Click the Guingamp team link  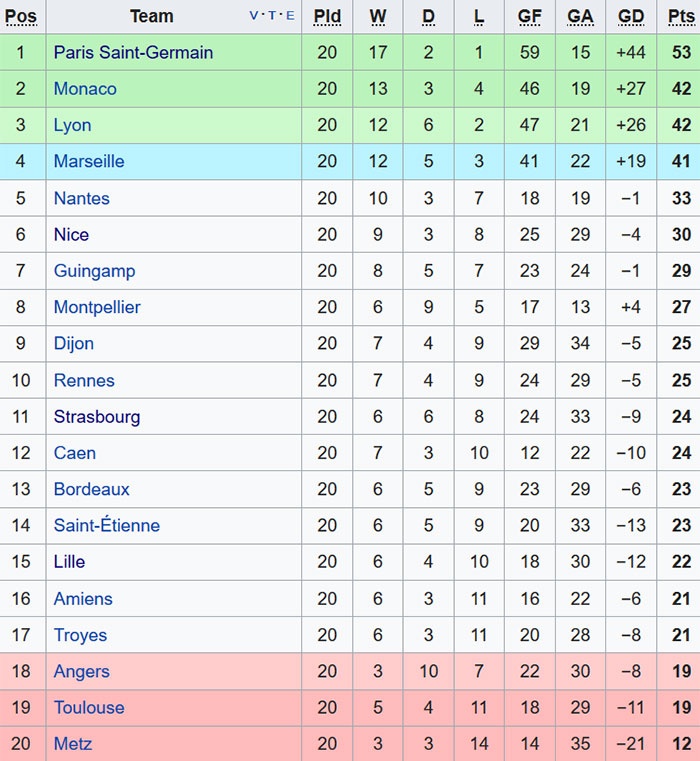point(94,271)
